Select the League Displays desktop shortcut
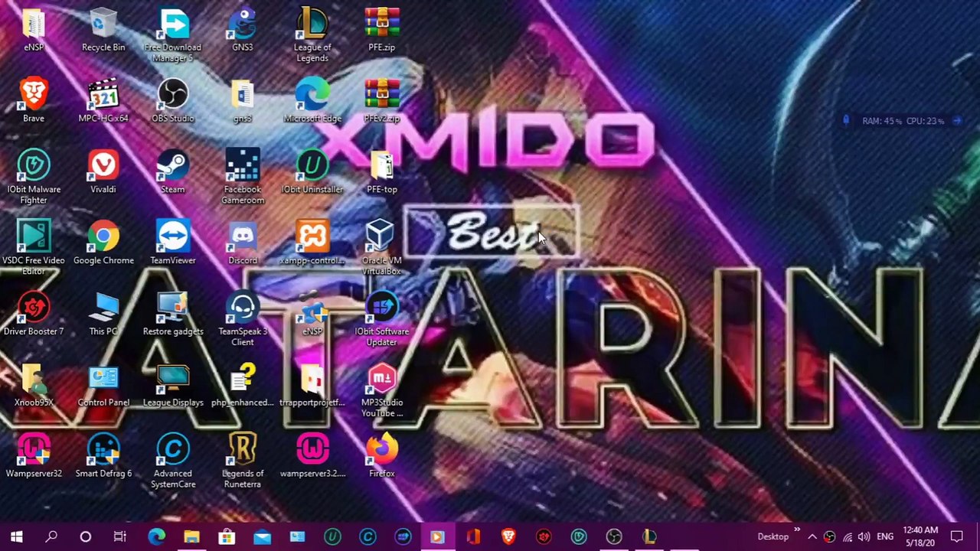This screenshot has width=980, height=551. [173, 386]
